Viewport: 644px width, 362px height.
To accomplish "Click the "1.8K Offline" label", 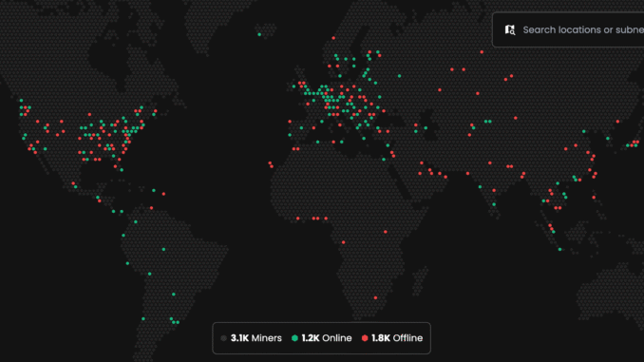I will (x=397, y=338).
